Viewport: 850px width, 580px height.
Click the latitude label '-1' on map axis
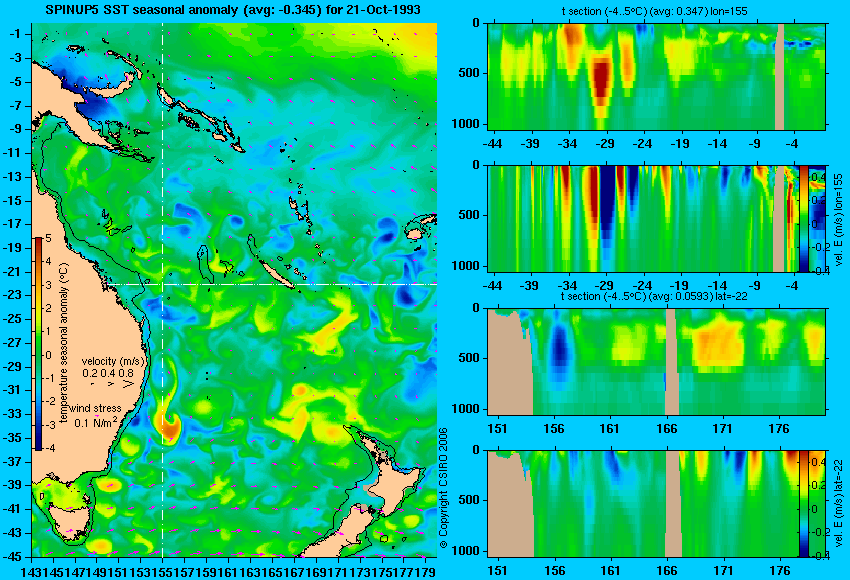[x=15, y=34]
